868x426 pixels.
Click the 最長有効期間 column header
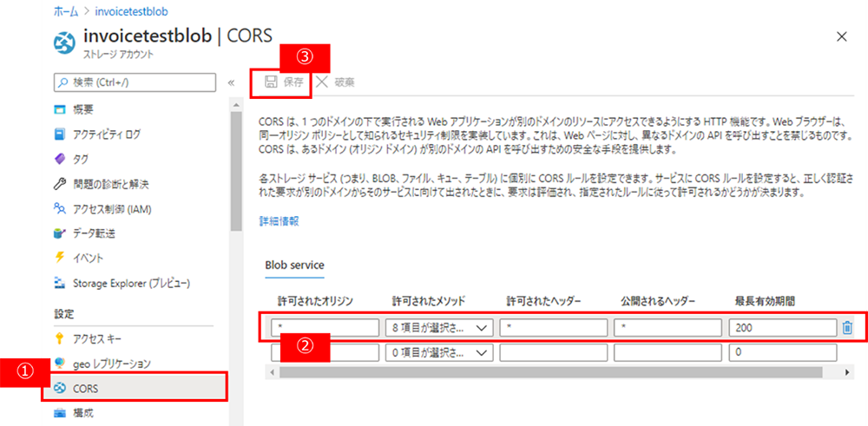(x=765, y=300)
